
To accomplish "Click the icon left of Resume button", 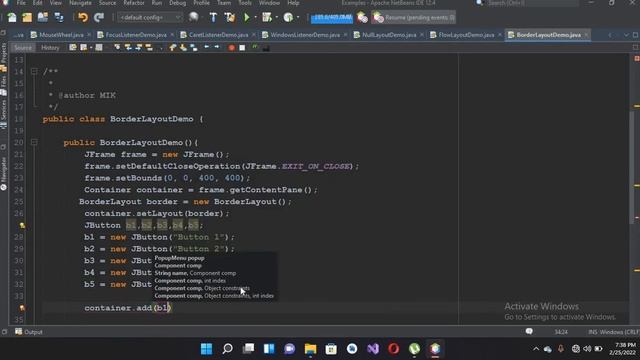I will (x=362, y=18).
